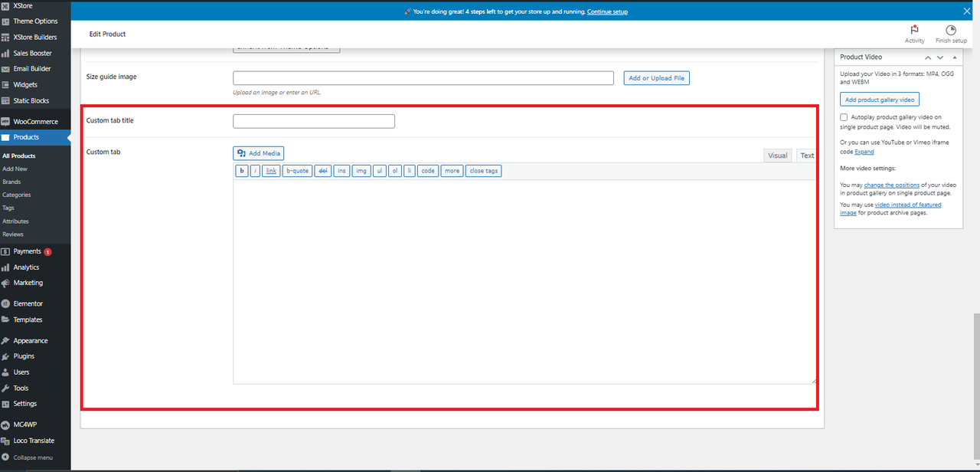Click the Add Media button
The width and height of the screenshot is (980, 472).
(x=259, y=153)
